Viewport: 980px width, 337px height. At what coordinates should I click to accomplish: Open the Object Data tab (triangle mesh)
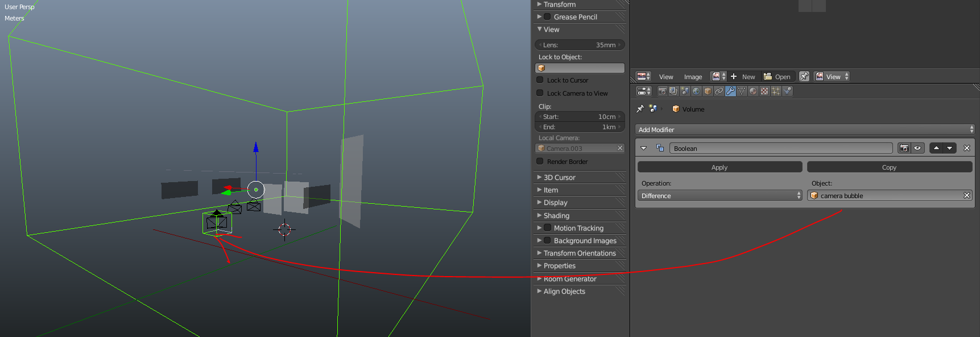(x=742, y=91)
